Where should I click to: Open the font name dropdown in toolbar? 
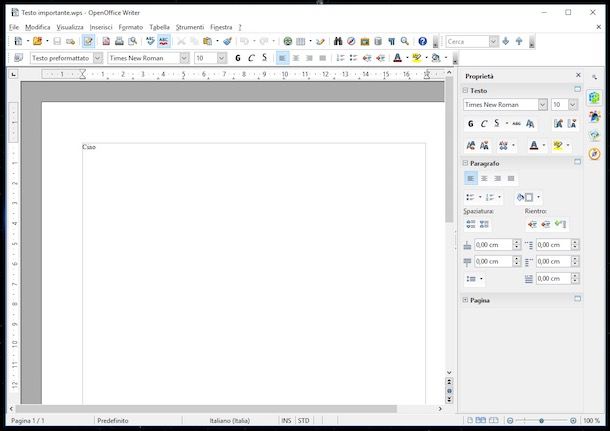184,58
